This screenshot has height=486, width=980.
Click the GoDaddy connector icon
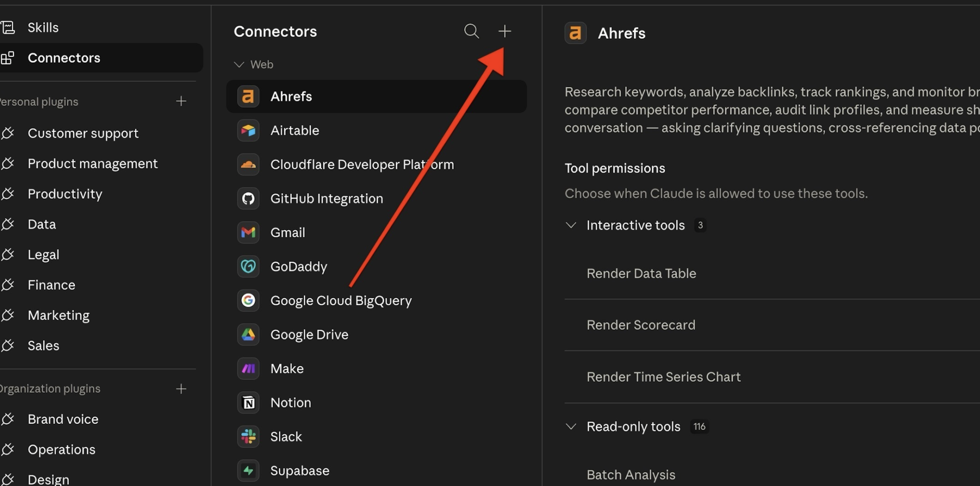tap(248, 266)
